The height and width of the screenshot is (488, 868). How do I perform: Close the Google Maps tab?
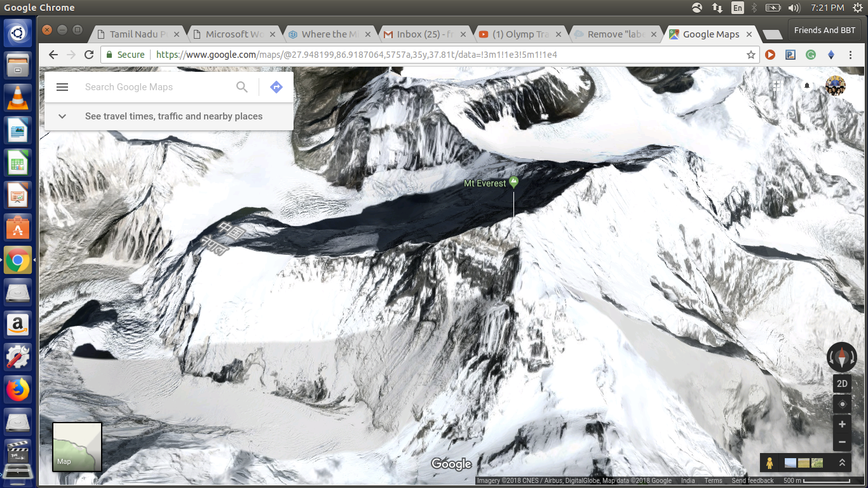[749, 34]
